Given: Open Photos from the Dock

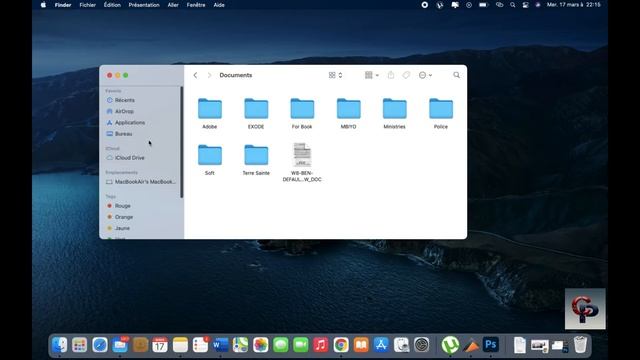Looking at the screenshot, I should (x=260, y=345).
